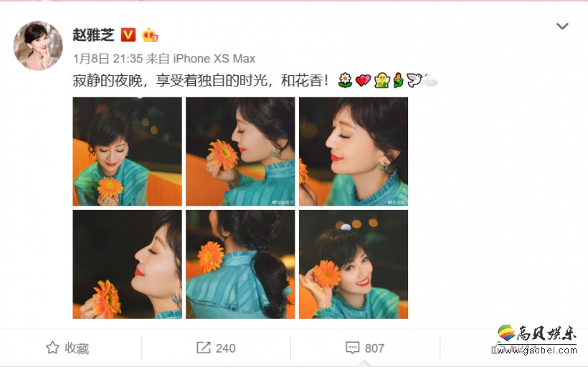Image resolution: width=588 pixels, height=367 pixels.
Task: Open the post options chevron menu
Action: tap(562, 27)
